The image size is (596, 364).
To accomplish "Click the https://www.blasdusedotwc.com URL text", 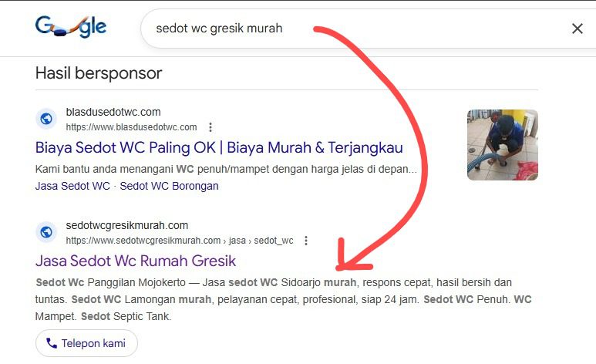I will coord(132,127).
